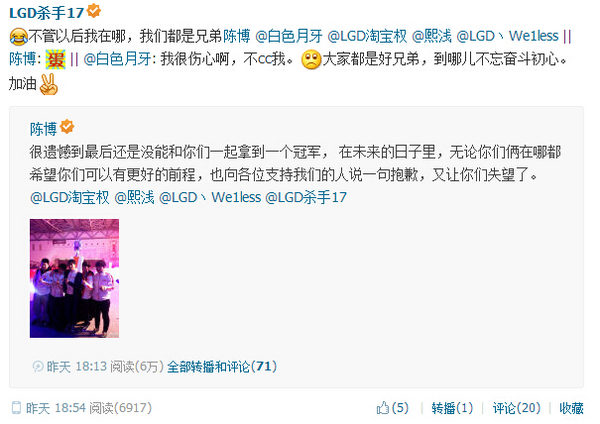Open the LGD杀手17 profile name

(x=46, y=13)
